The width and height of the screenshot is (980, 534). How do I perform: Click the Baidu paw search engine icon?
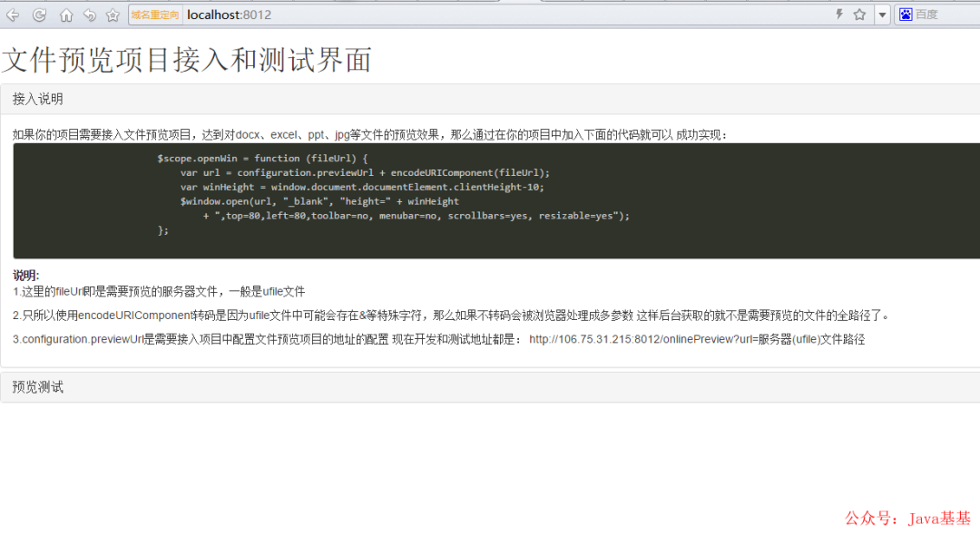pos(906,15)
